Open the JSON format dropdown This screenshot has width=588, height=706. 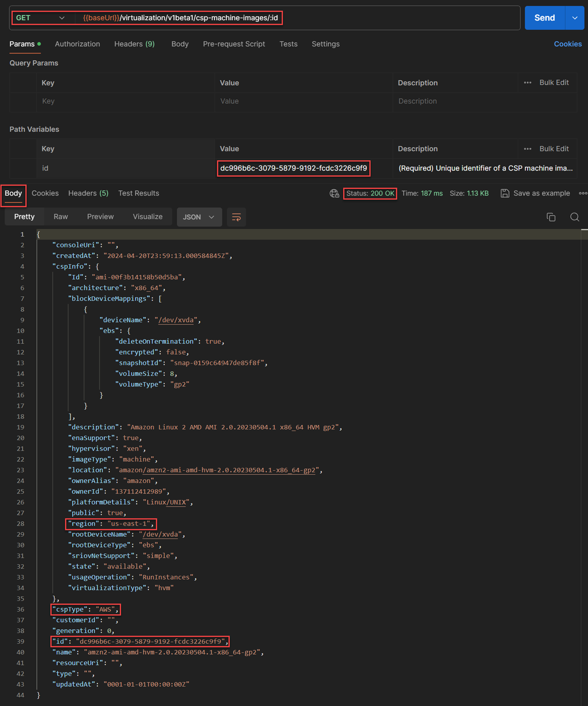click(199, 217)
